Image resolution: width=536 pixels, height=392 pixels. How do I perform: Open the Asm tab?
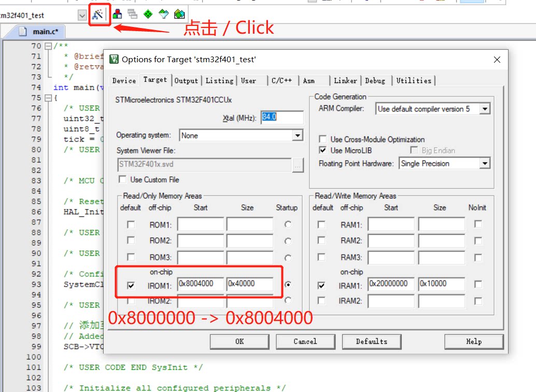tap(308, 81)
